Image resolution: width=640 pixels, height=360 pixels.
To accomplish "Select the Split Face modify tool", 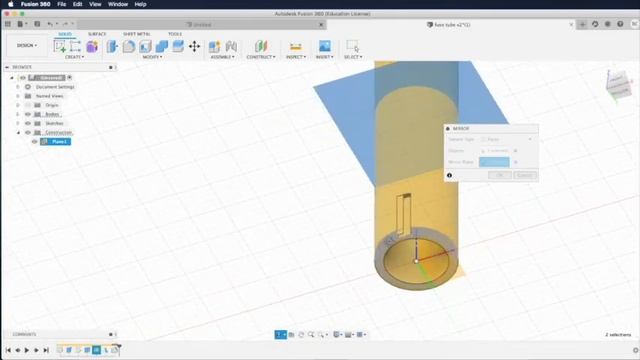I will coord(178,46).
